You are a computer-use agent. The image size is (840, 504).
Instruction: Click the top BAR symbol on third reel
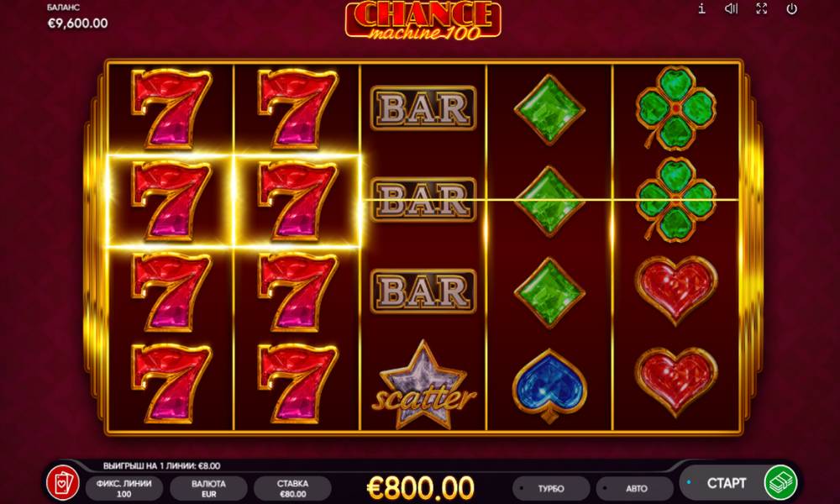pyautogui.click(x=423, y=108)
